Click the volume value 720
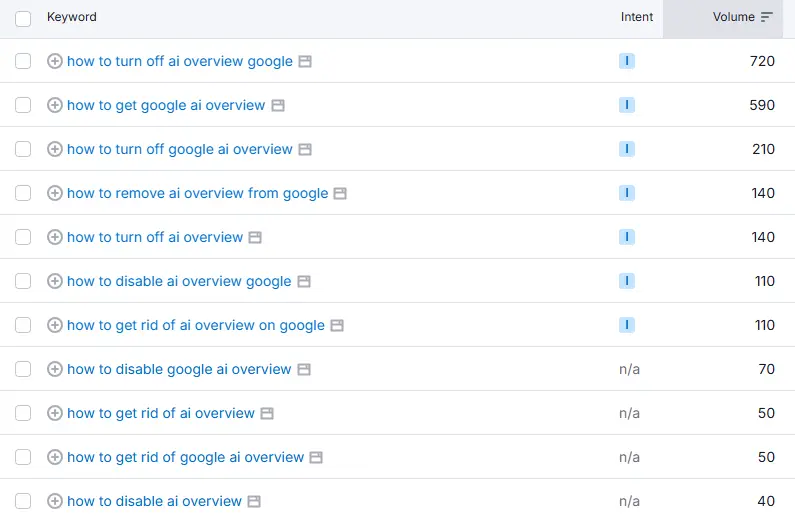Viewport: 795px width, 522px height. (x=762, y=61)
